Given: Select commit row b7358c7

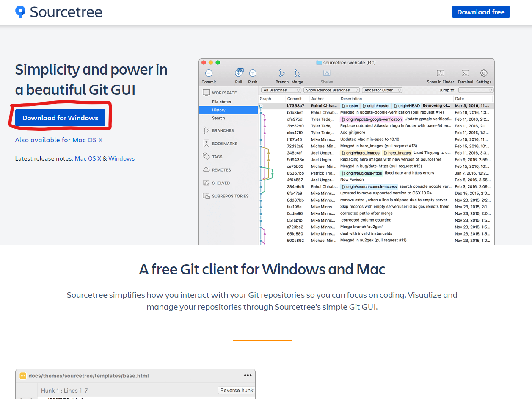Looking at the screenshot, I should pyautogui.click(x=376, y=106).
